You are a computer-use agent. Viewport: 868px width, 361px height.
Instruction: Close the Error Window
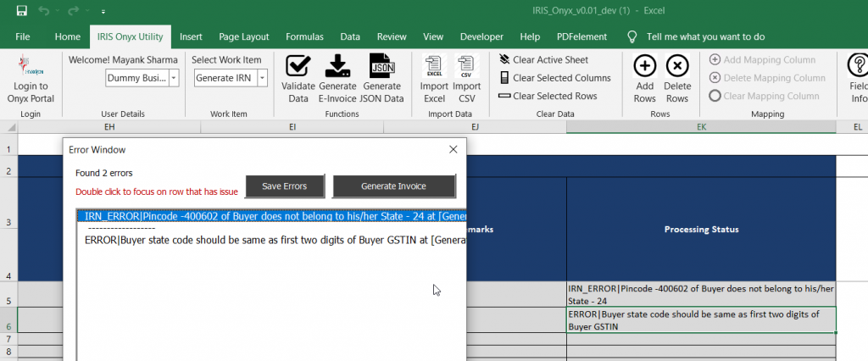click(x=453, y=149)
